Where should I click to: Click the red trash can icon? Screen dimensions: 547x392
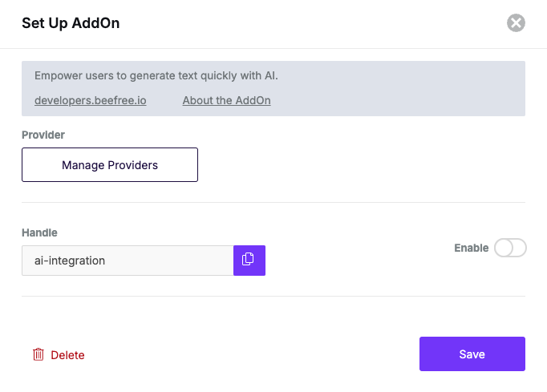click(x=38, y=354)
